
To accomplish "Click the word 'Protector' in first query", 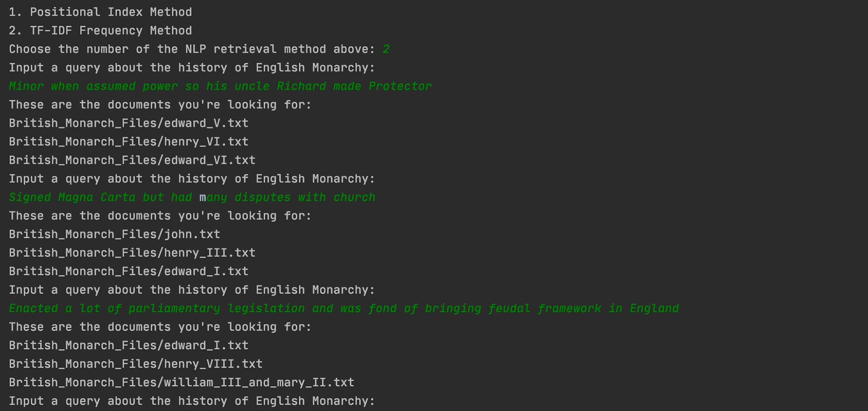I will [x=400, y=86].
